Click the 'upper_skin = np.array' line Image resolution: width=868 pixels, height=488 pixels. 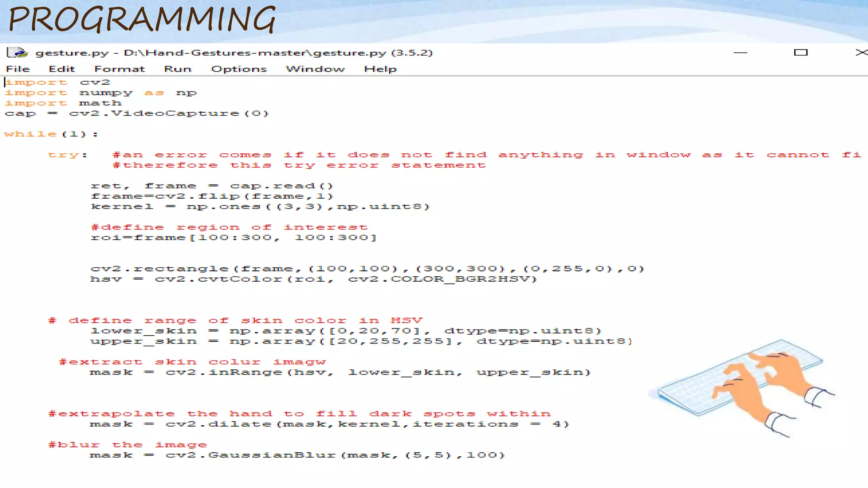tap(362, 341)
